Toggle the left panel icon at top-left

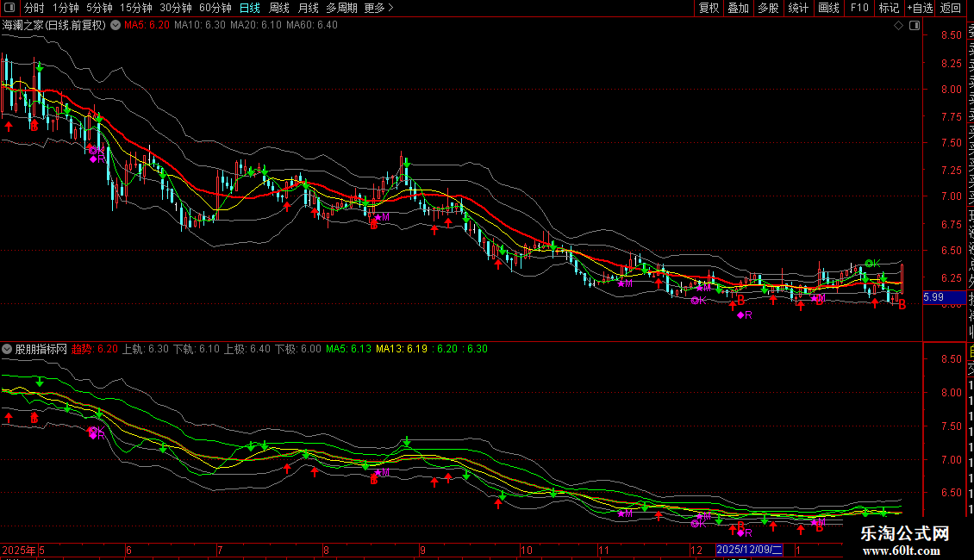click(x=9, y=8)
